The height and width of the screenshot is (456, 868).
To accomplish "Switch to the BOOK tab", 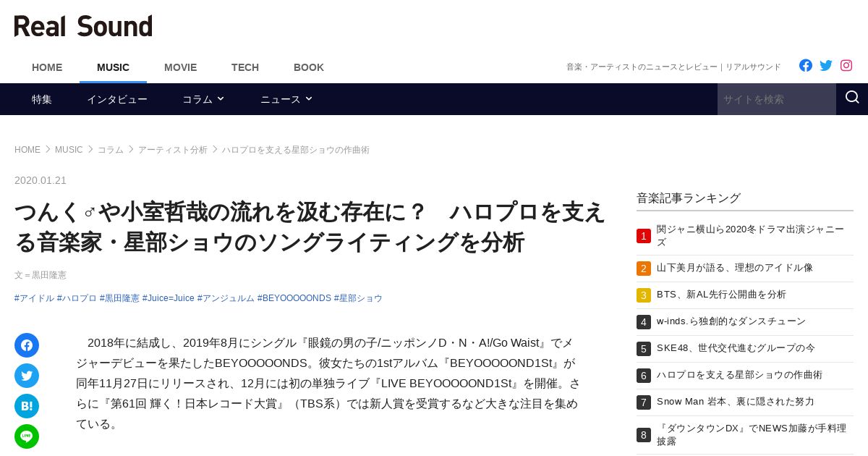I will tap(309, 67).
